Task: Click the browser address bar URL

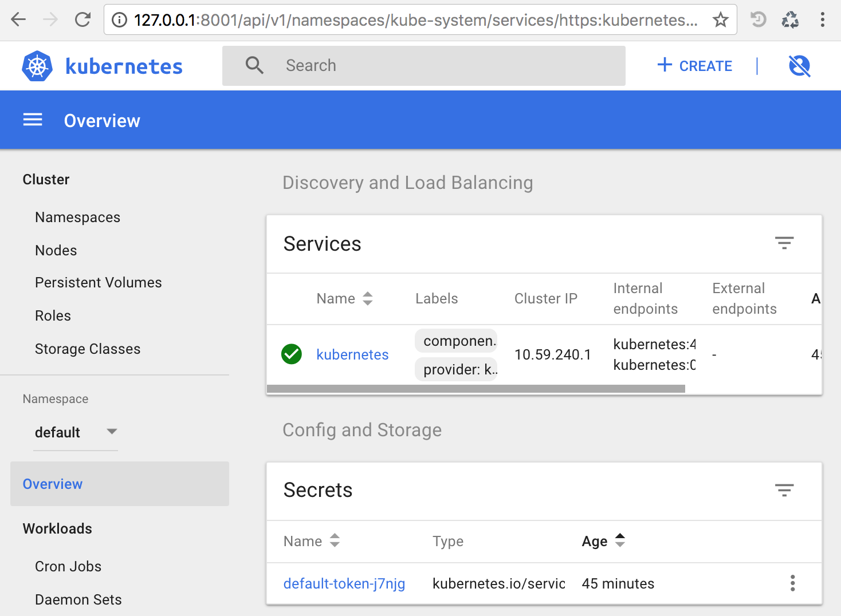Action: point(415,20)
